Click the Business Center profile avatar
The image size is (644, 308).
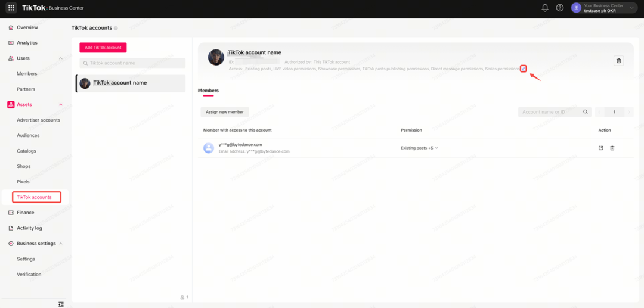point(576,8)
